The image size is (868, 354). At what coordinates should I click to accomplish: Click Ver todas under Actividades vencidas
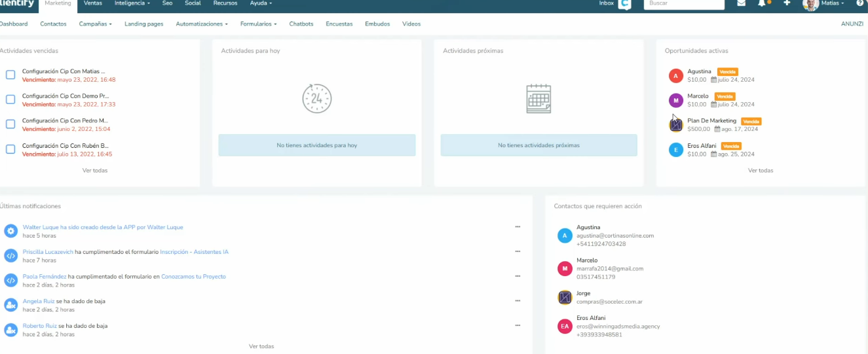pos(95,170)
